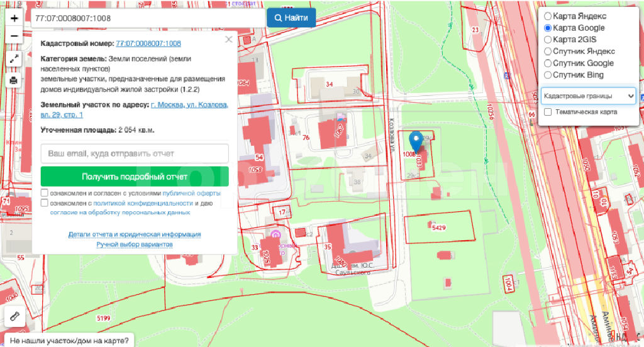Viewport: 644px width, 347px height.
Task: Zoom in with the plus button
Action: point(14,18)
